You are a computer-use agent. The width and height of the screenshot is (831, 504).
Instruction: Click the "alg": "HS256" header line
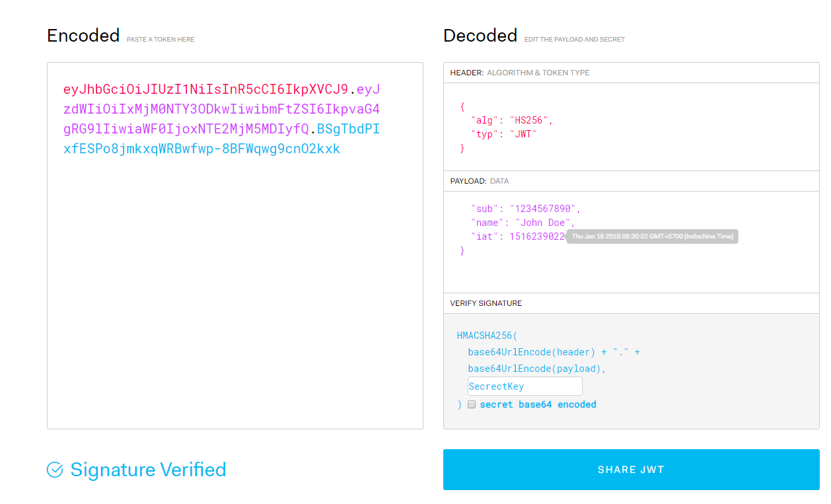click(511, 120)
